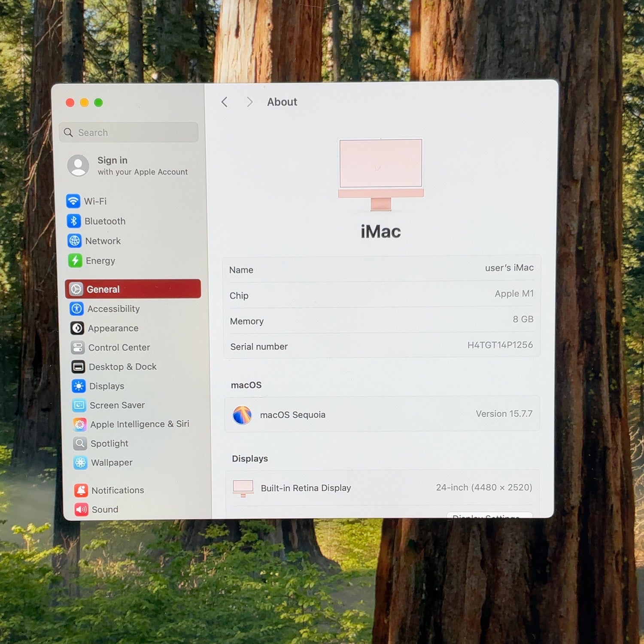Click the iMac model heading
This screenshot has width=644, height=644.
click(x=381, y=232)
